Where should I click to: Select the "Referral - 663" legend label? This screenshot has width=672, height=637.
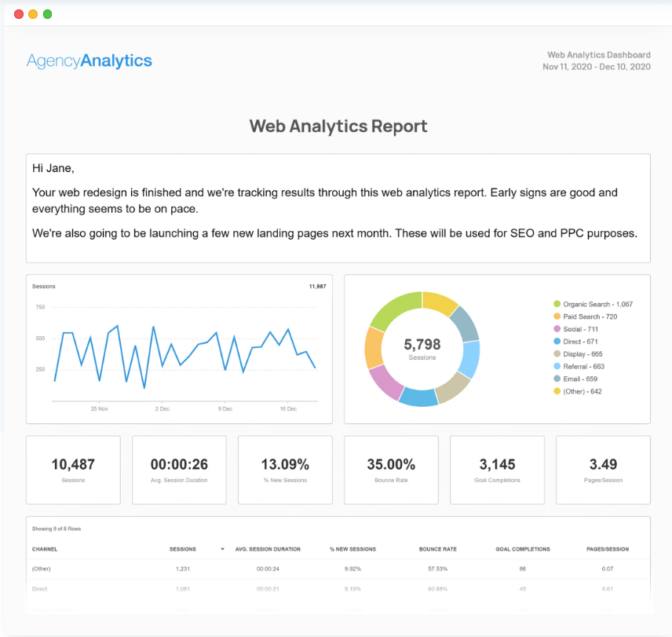click(584, 367)
